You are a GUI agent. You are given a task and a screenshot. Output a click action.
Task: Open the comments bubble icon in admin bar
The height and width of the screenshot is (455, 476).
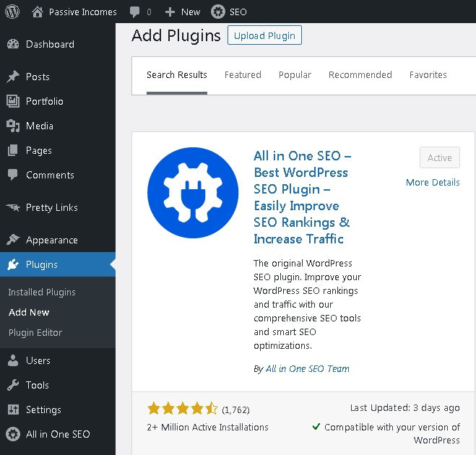(x=134, y=12)
